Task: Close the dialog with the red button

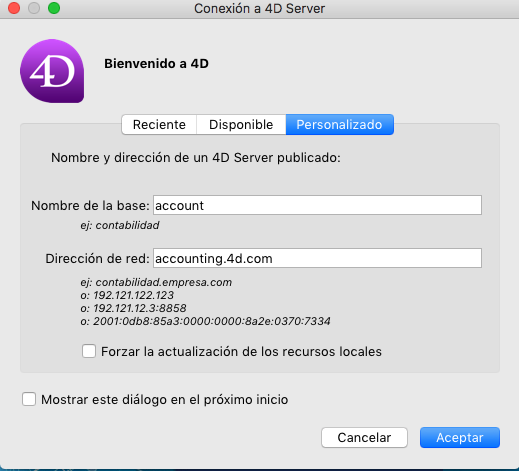Action: (x=14, y=8)
